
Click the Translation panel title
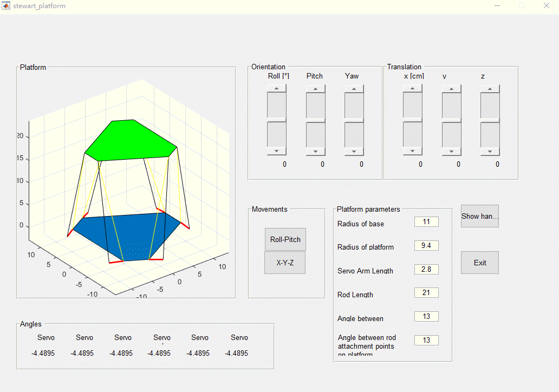click(x=404, y=67)
